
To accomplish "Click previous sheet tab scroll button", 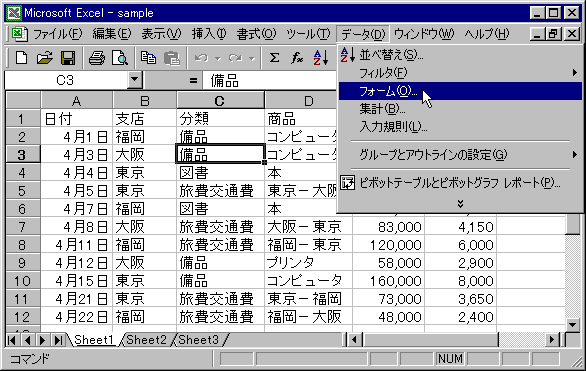I will pos(27,340).
